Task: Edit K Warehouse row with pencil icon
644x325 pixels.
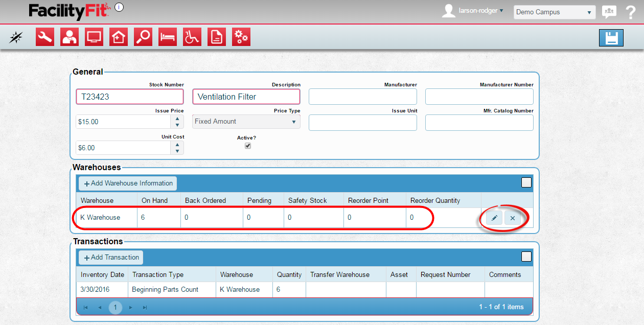Action: (x=494, y=218)
